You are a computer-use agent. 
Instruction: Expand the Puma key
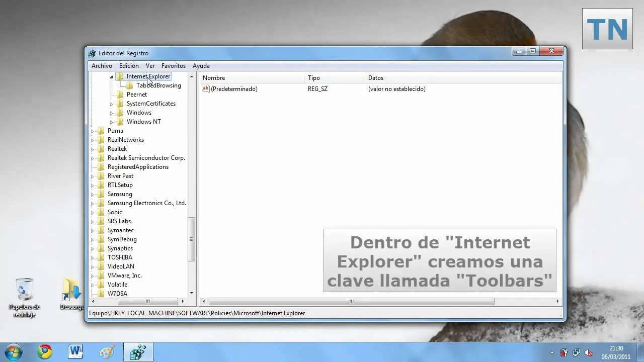(93, 131)
